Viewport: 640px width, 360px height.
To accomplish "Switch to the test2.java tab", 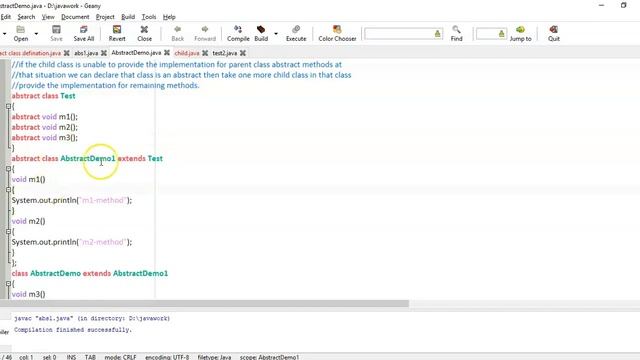I will point(225,53).
